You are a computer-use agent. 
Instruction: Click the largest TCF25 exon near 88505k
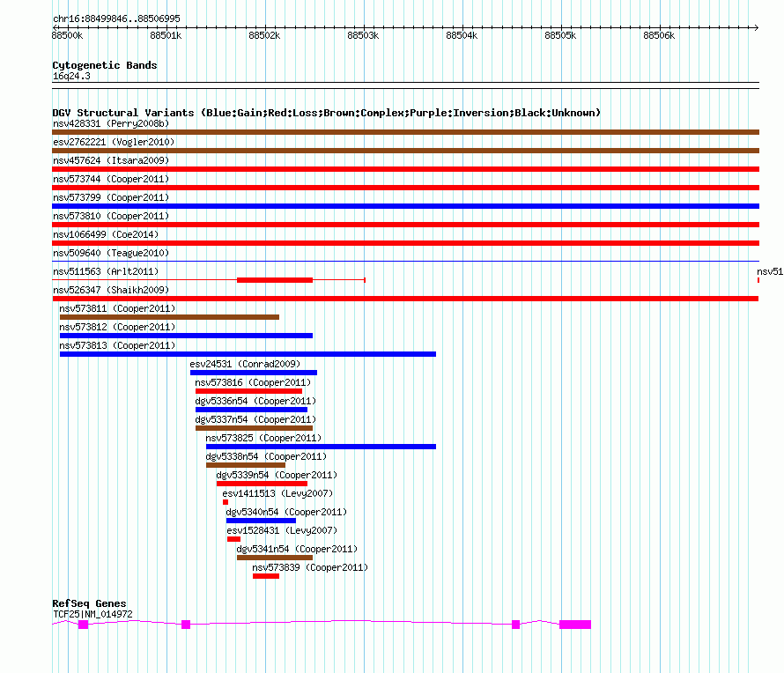[575, 625]
